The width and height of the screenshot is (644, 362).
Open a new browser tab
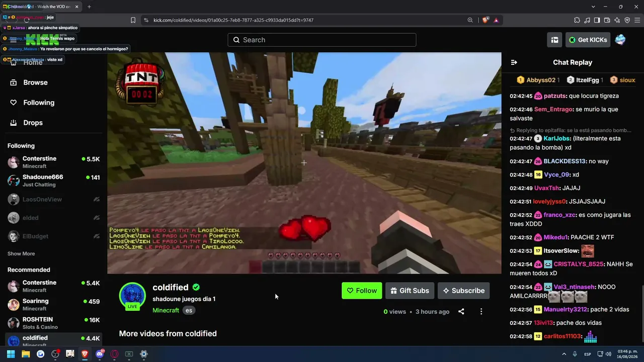[x=89, y=7]
